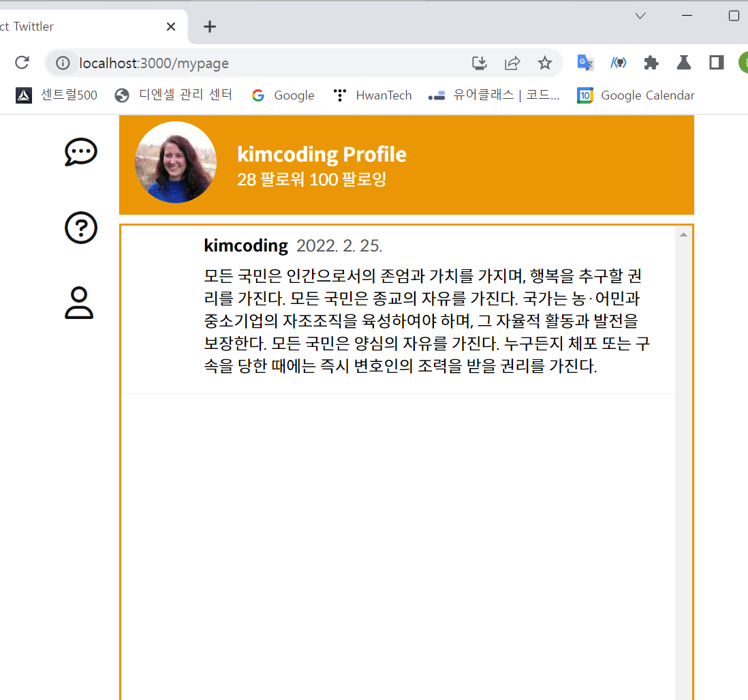
Task: Open the Extensions puzzle piece menu
Action: 651,63
